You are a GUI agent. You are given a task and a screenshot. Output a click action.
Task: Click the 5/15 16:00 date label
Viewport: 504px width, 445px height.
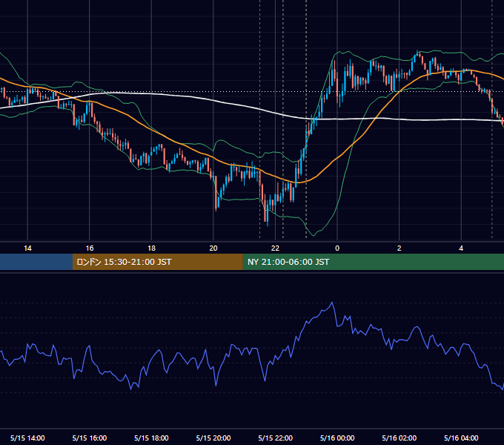point(90,438)
